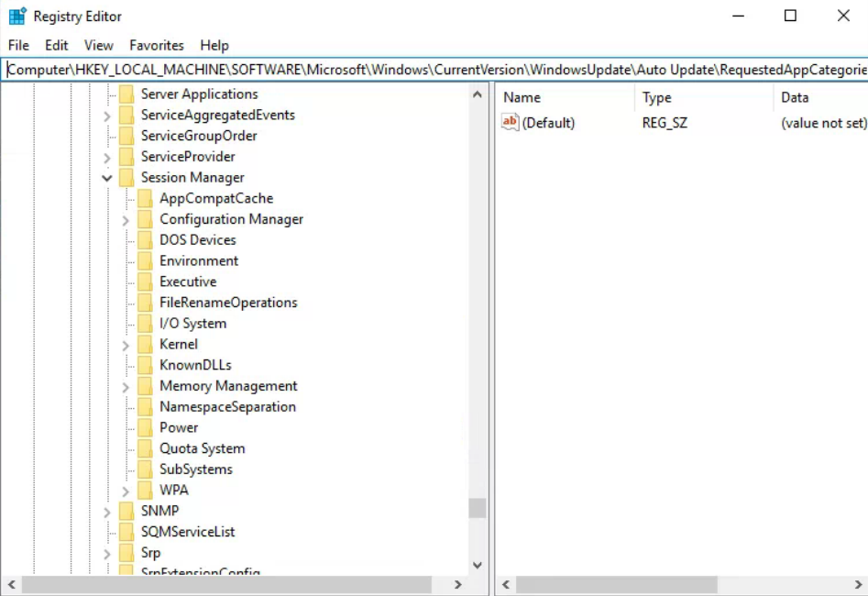Screen dimensions: 868x596
Task: Click the Kernel folder icon
Action: coord(145,345)
